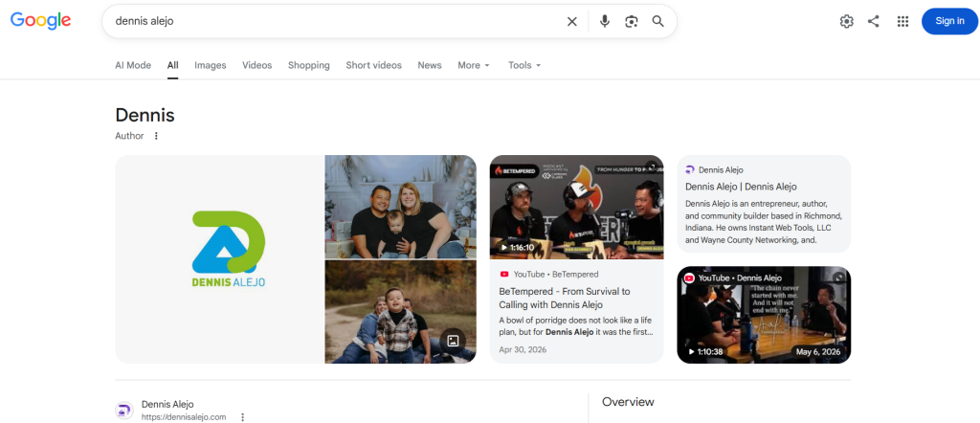Open Google Lens image search icon
This screenshot has width=980, height=423.
coord(632,21)
